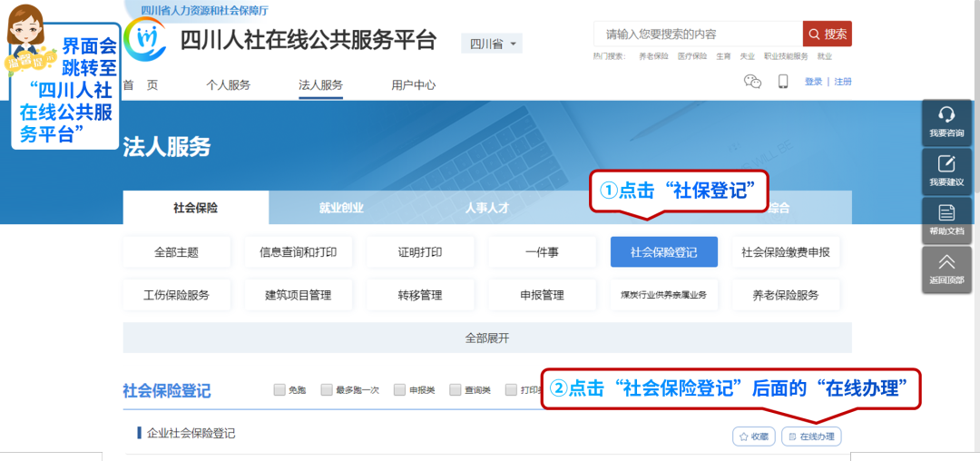Click the 登录 link
980x461 pixels.
click(813, 81)
